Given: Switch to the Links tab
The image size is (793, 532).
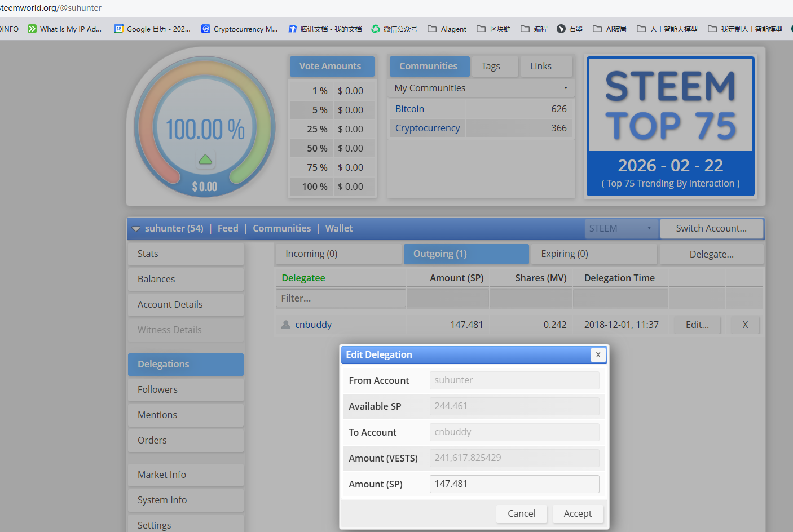Looking at the screenshot, I should (x=546, y=66).
